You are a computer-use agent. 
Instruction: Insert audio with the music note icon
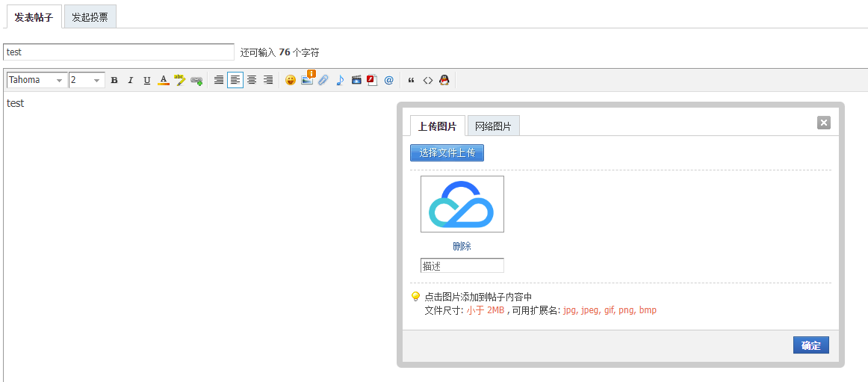(x=340, y=80)
